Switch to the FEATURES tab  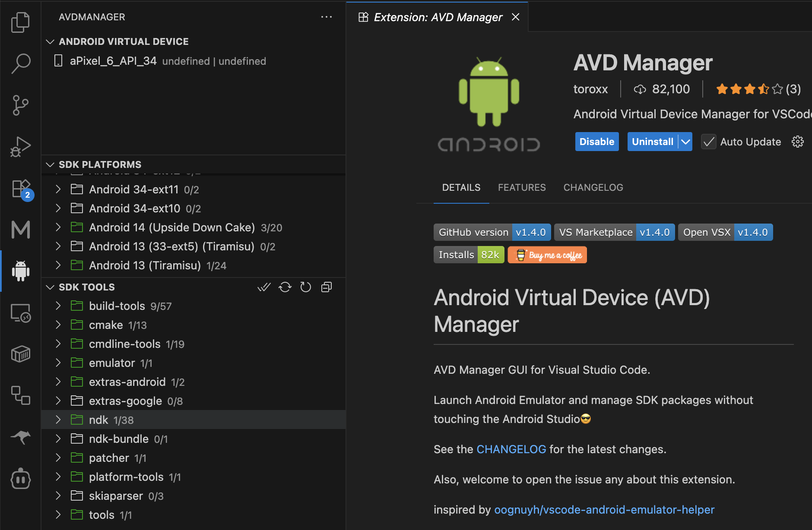pos(522,187)
